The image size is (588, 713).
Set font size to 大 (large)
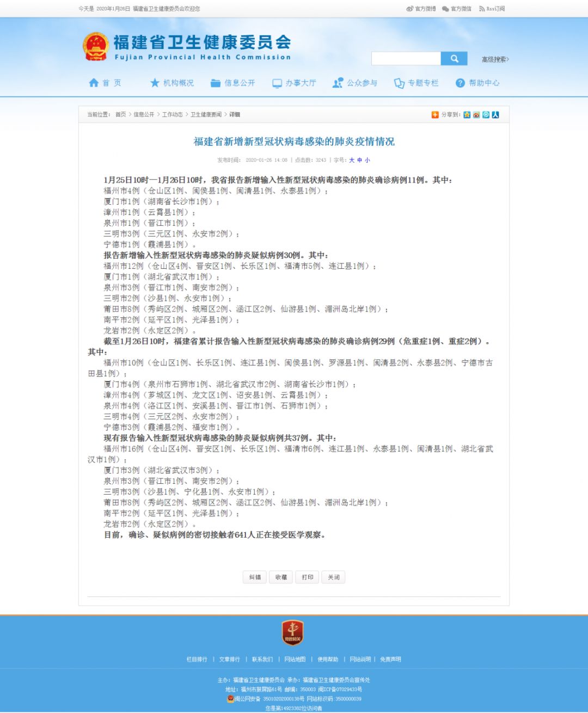click(352, 160)
